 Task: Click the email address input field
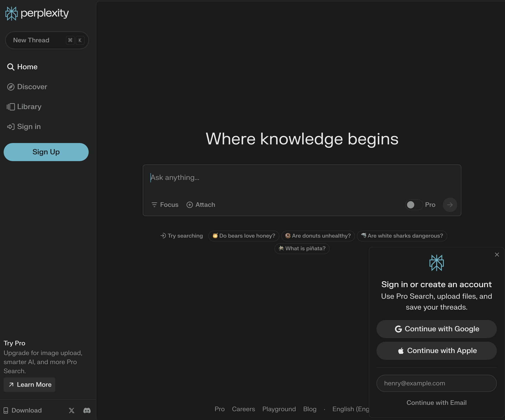click(x=436, y=383)
